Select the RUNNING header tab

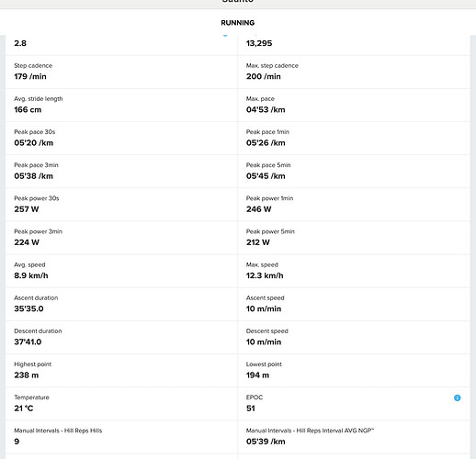[x=238, y=23]
